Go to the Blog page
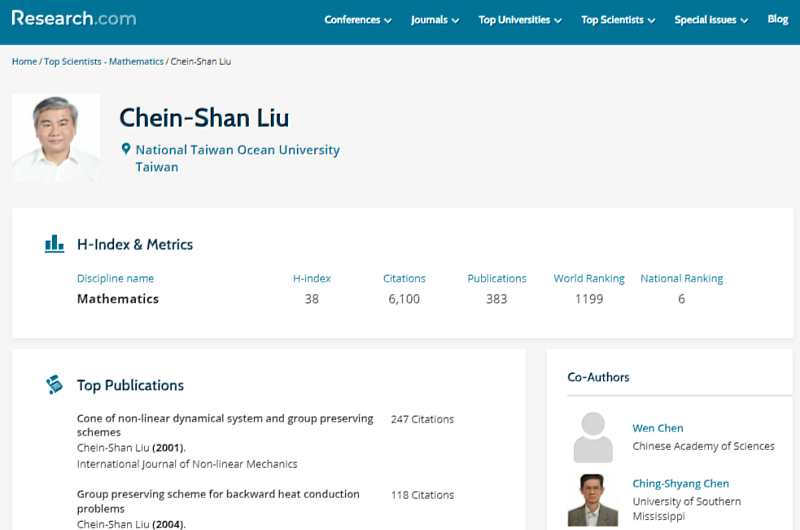800x530 pixels. pyautogui.click(x=778, y=19)
